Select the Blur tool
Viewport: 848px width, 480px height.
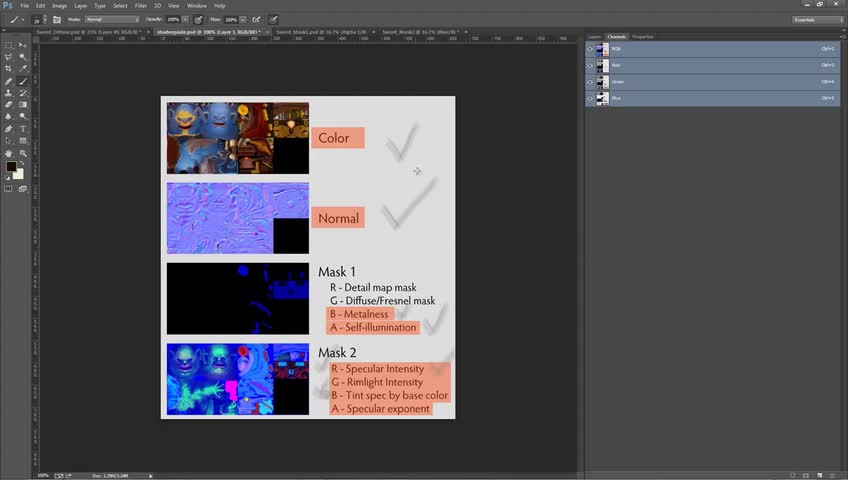tap(8, 117)
